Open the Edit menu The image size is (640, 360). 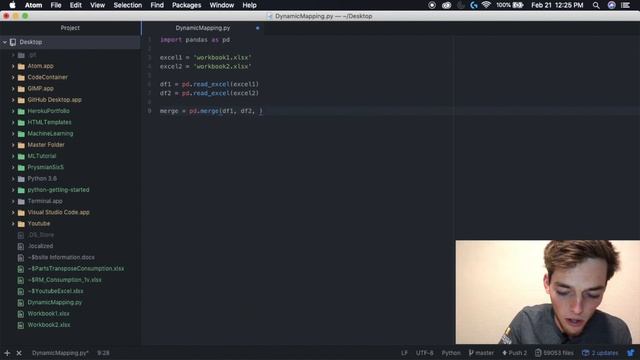point(76,5)
